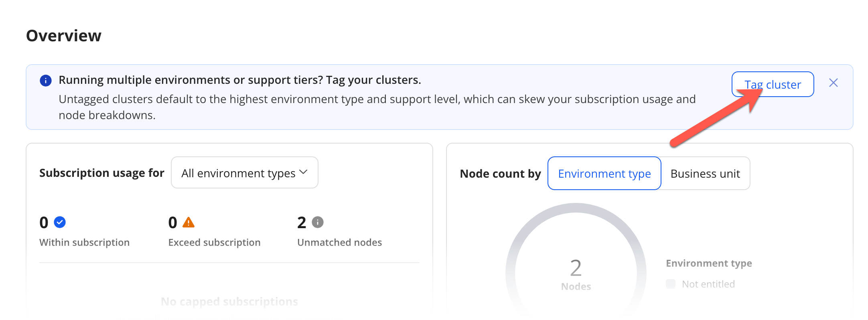Viewport: 868px width, 320px height.
Task: Select the Environment type tab
Action: [x=604, y=173]
